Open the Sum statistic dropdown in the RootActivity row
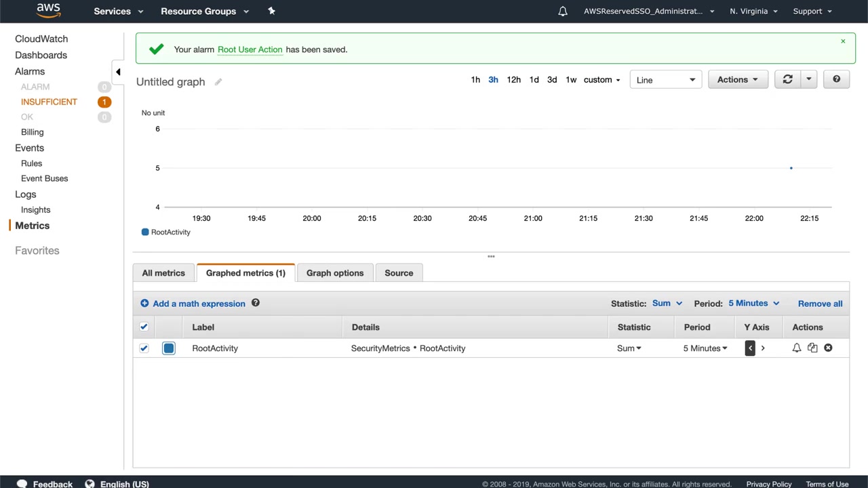Screen dimensions: 868x488 [629, 348]
